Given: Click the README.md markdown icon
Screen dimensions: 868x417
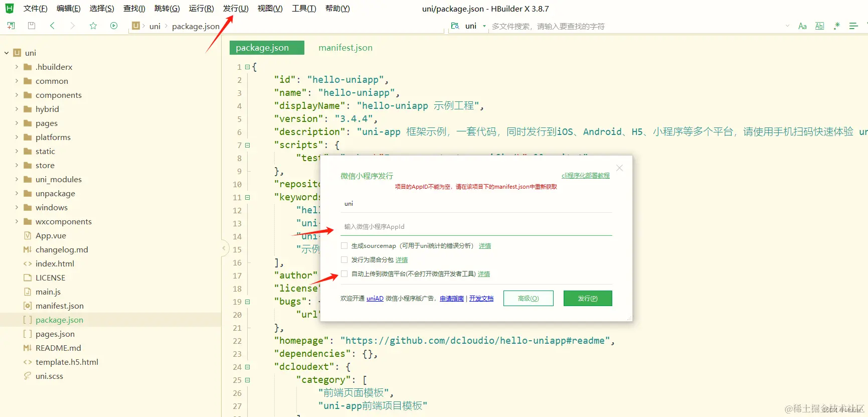Looking at the screenshot, I should pyautogui.click(x=28, y=348).
